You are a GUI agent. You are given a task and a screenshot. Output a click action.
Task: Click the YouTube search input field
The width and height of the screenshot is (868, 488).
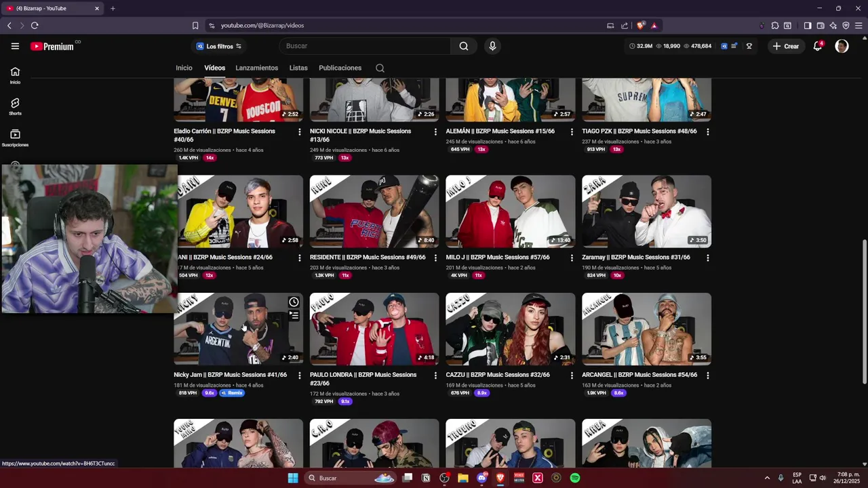(x=365, y=46)
